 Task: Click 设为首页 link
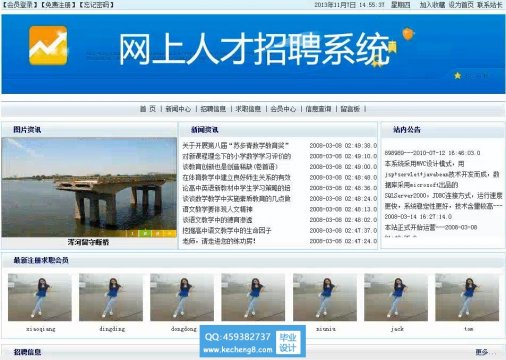[461, 5]
